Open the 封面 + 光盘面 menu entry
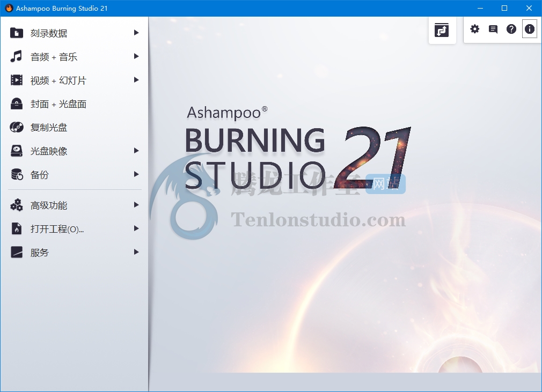 [x=74, y=103]
